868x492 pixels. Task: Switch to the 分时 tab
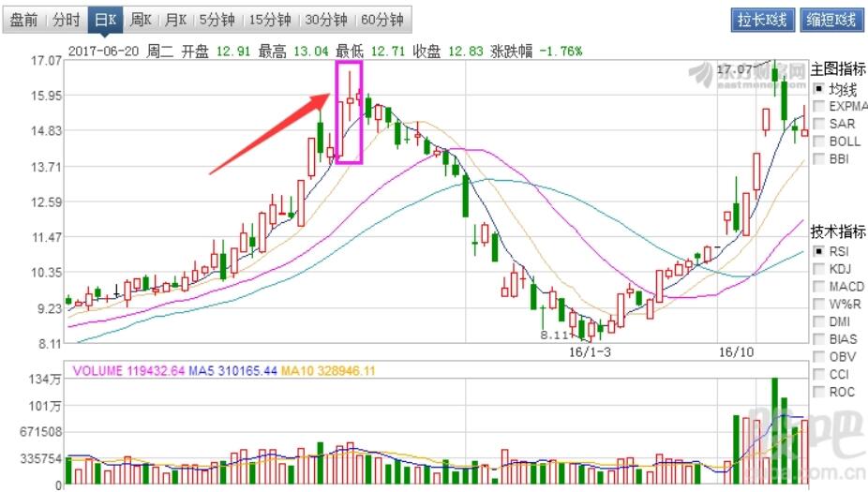tap(67, 20)
